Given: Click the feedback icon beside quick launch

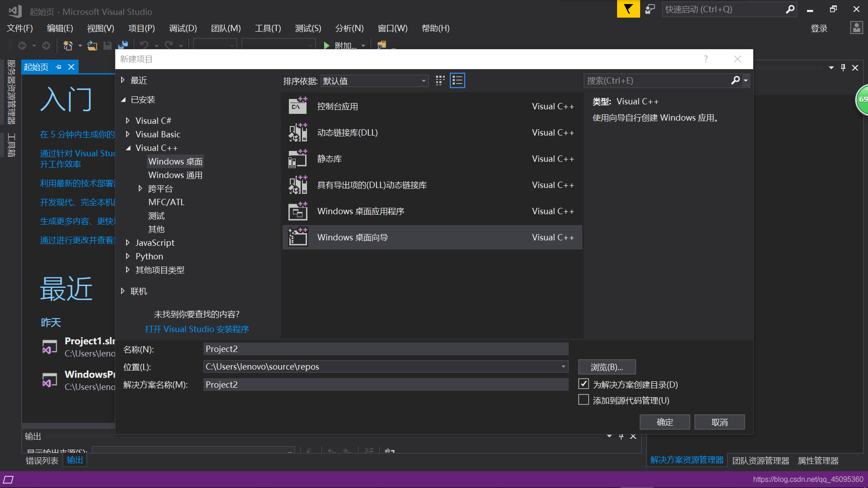Looking at the screenshot, I should point(650,9).
